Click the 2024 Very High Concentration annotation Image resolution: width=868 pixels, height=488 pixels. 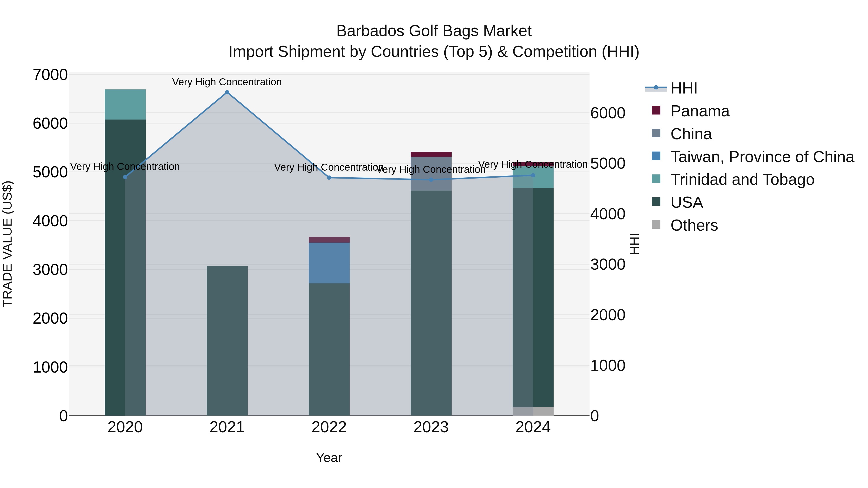[533, 164]
